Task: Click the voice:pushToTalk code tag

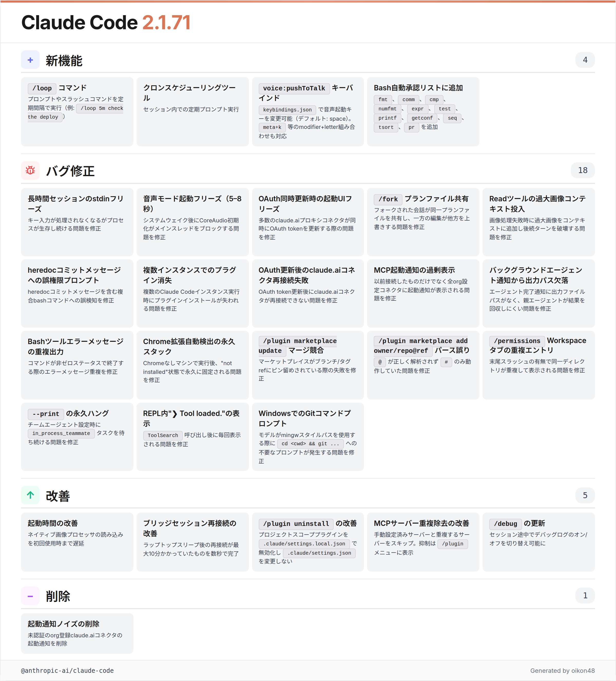Action: [x=294, y=89]
